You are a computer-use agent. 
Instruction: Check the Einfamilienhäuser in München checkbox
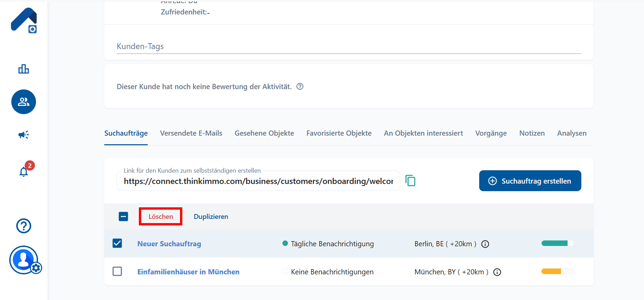point(117,271)
